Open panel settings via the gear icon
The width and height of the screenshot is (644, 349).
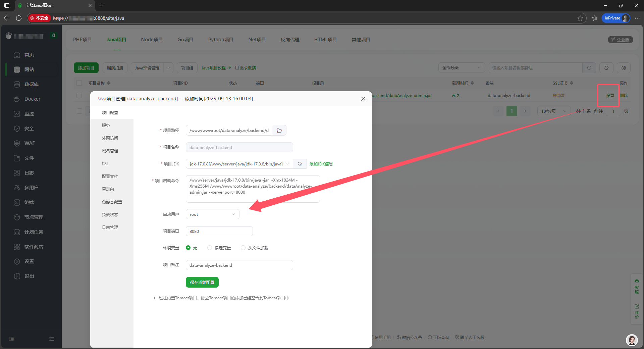click(624, 68)
